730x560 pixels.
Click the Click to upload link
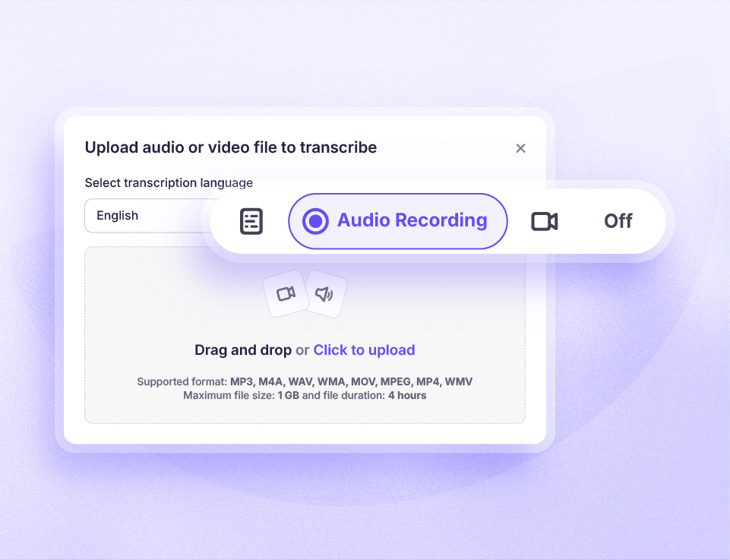(364, 350)
